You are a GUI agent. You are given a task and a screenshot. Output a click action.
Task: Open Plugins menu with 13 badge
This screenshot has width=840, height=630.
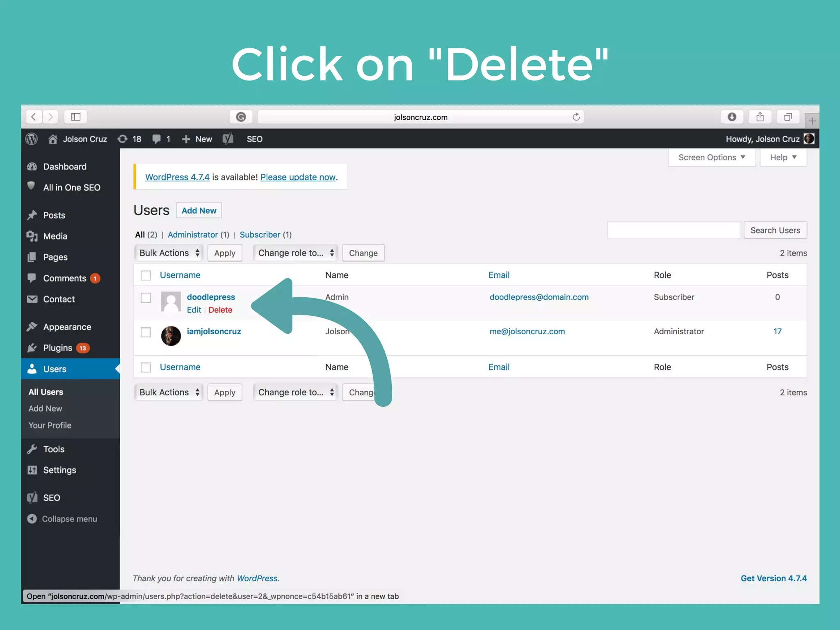pos(58,348)
